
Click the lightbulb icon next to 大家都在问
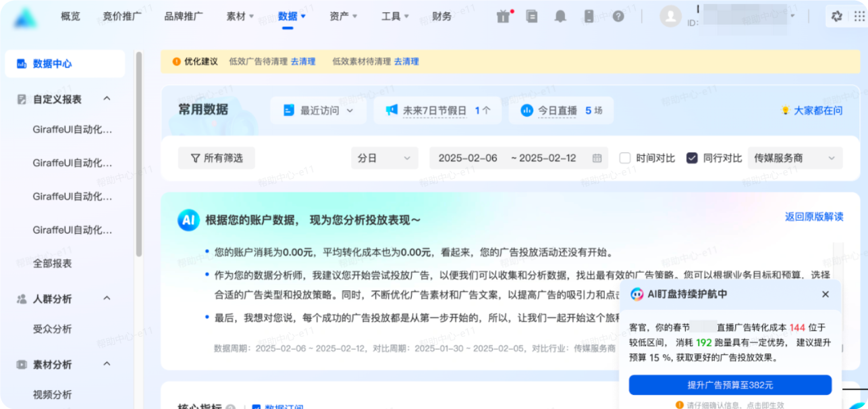point(785,110)
